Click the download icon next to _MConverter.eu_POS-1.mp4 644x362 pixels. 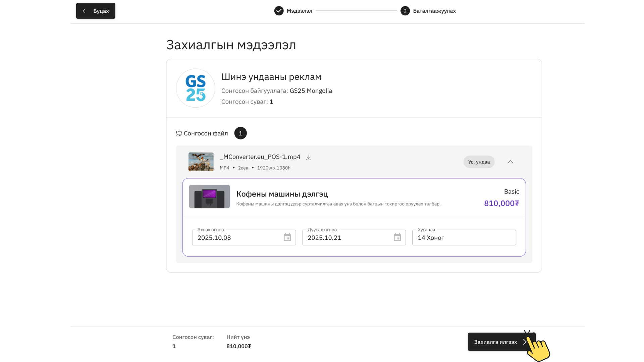309,157
